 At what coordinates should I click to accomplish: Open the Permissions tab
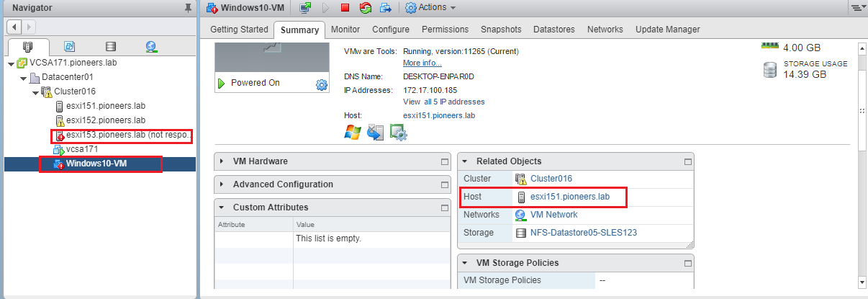[x=445, y=30]
